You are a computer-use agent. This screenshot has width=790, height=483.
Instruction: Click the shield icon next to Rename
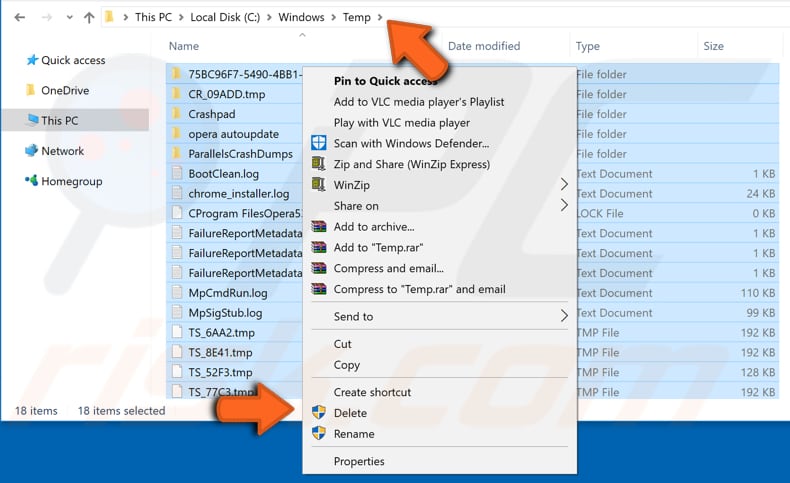pyautogui.click(x=318, y=433)
